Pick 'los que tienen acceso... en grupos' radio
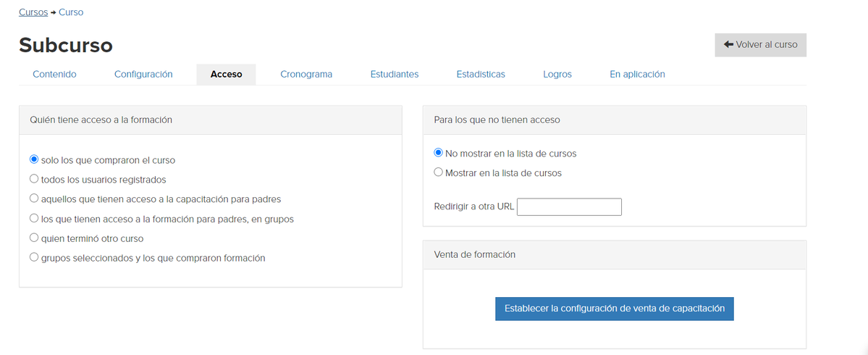Viewport: 868px width, 355px height. coord(34,218)
